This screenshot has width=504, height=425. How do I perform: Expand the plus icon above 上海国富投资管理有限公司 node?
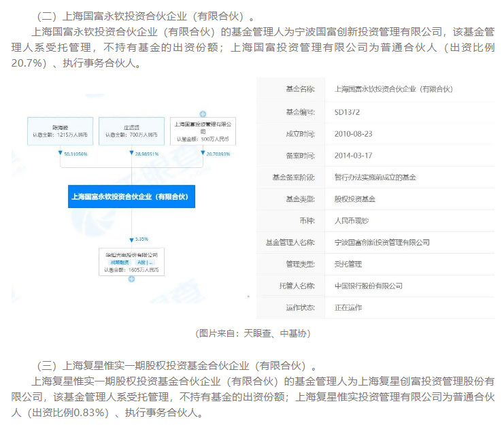[x=202, y=113]
